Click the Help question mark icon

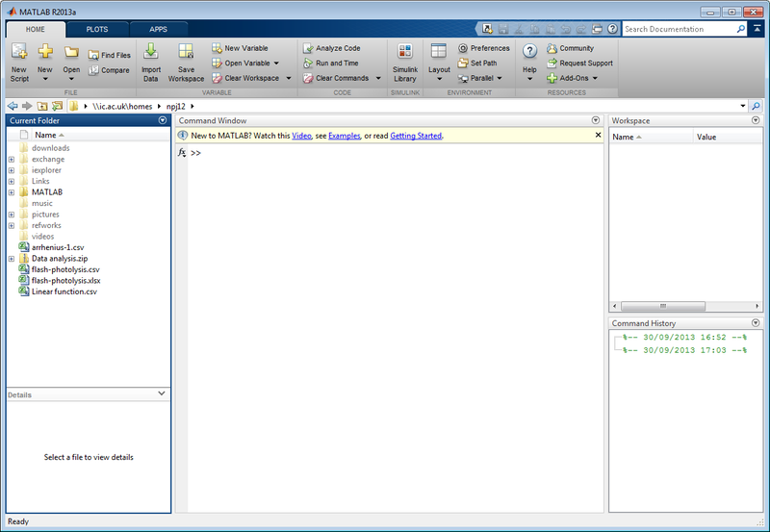529,51
